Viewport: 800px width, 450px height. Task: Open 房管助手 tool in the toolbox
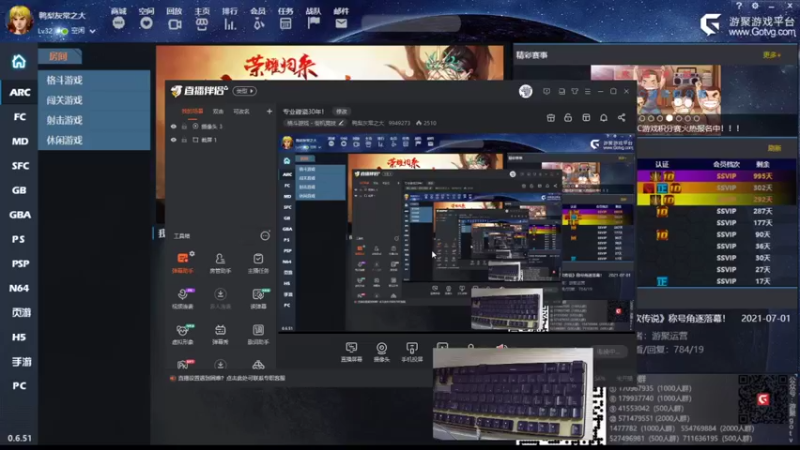point(220,263)
